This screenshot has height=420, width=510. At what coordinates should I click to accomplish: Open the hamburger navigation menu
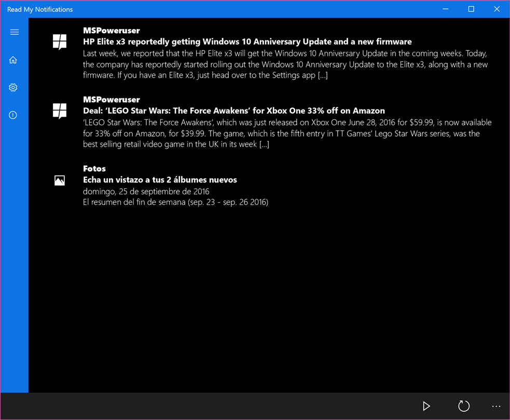(15, 32)
